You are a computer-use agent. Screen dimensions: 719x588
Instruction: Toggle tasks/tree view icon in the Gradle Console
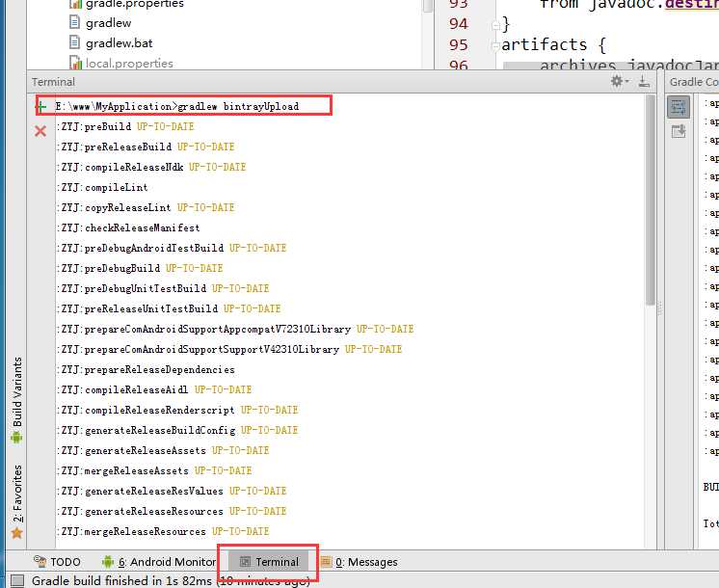pyautogui.click(x=679, y=107)
